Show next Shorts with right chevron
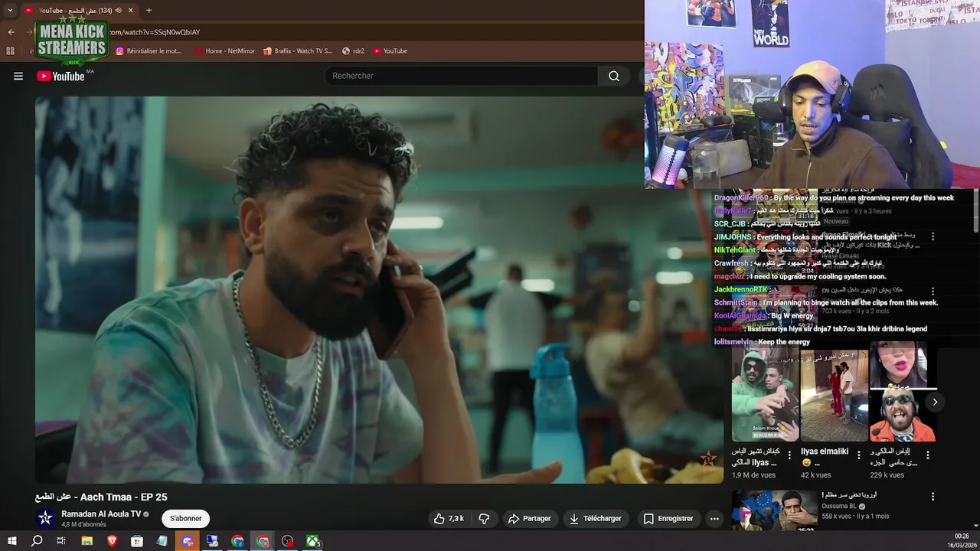Screen dimensions: 980x551 tap(935, 402)
